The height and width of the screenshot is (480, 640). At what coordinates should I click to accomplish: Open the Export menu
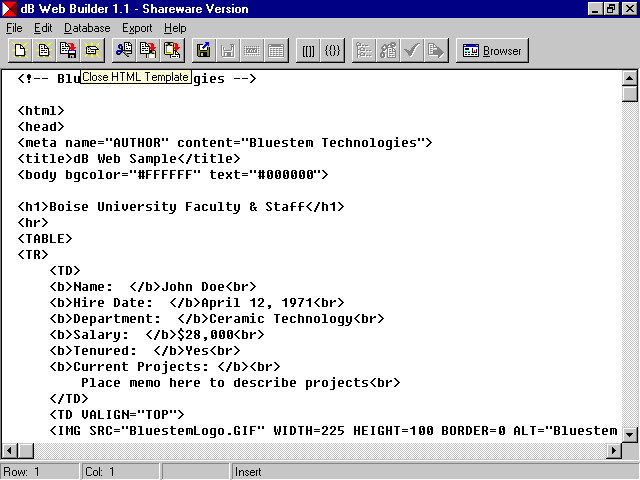click(x=137, y=28)
